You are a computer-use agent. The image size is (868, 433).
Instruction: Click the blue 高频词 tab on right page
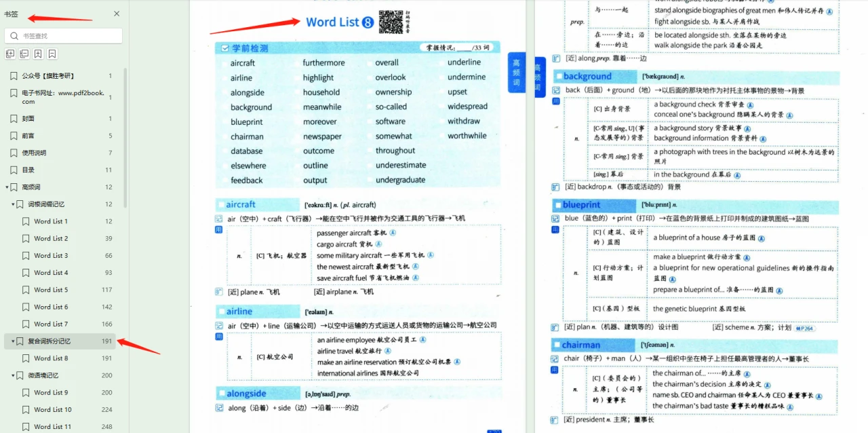click(x=539, y=77)
